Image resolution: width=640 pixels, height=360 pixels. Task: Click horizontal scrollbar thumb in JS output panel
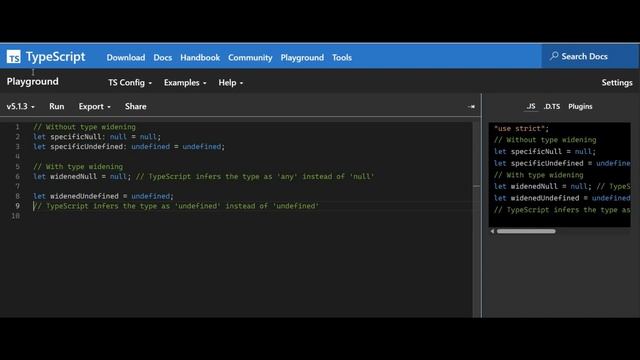point(526,231)
